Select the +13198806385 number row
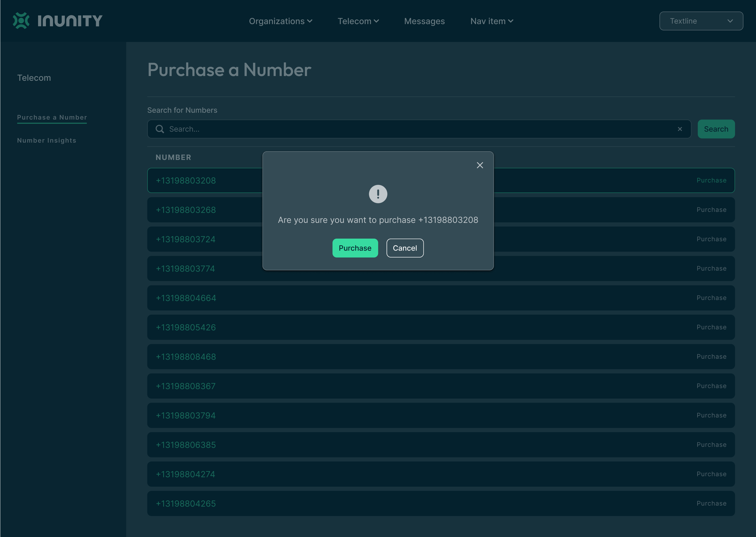 pos(186,445)
